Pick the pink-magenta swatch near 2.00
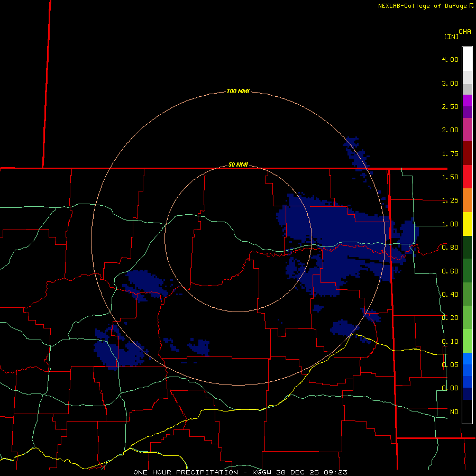Image resolution: width=476 pixels, height=476 pixels. coord(467,130)
